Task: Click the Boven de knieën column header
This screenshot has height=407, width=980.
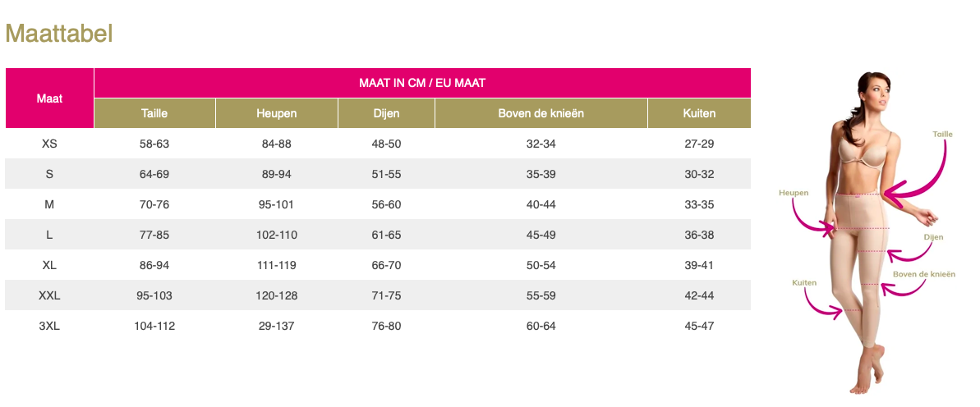Action: pyautogui.click(x=541, y=113)
